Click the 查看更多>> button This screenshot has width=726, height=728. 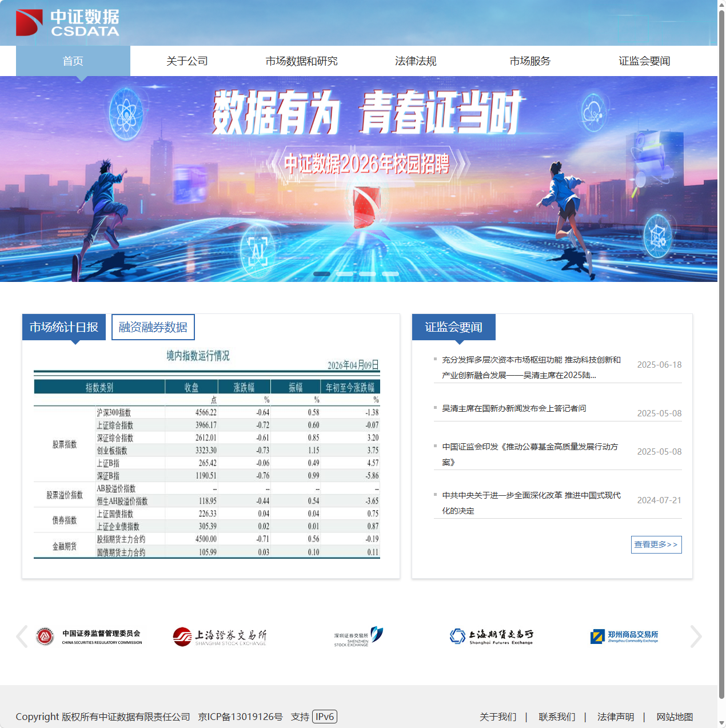[x=656, y=544]
